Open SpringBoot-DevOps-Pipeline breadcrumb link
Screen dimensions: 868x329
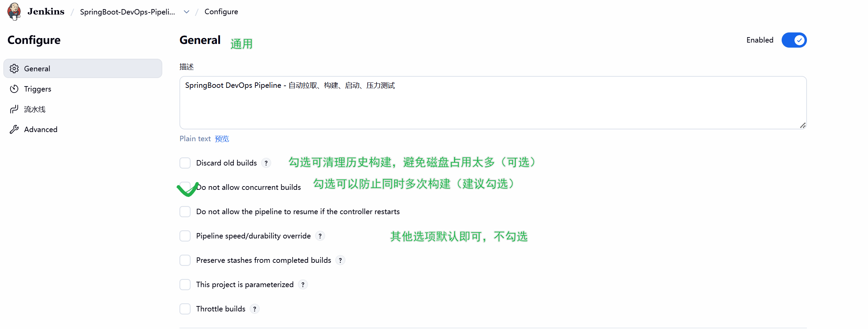coord(128,12)
